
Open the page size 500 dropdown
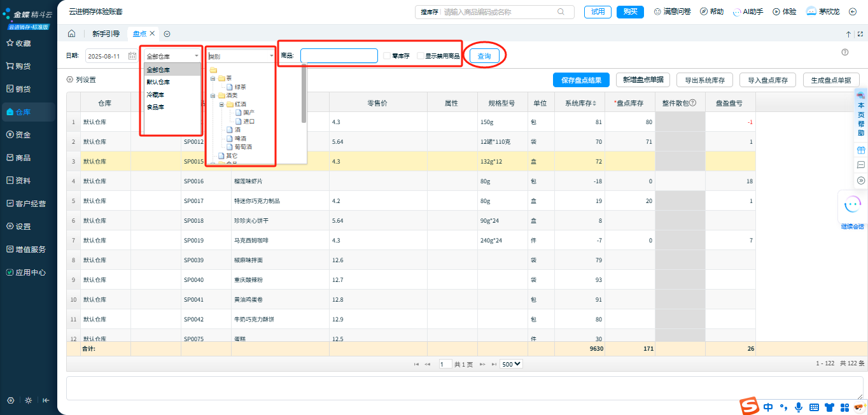(511, 364)
